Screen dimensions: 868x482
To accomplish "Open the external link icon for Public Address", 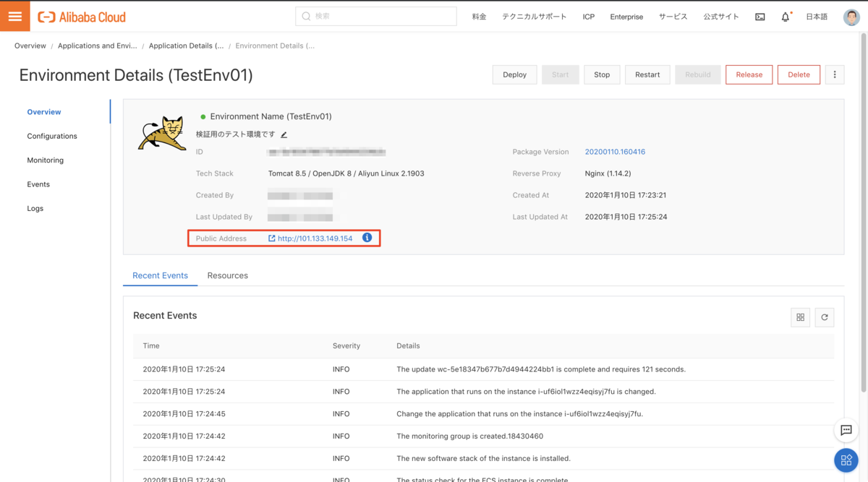I will [x=272, y=238].
